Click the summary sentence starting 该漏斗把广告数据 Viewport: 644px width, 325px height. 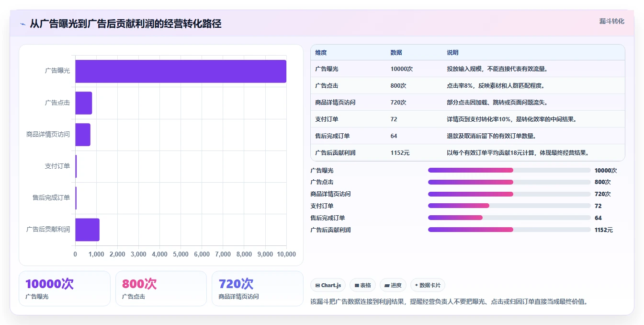[x=449, y=302]
